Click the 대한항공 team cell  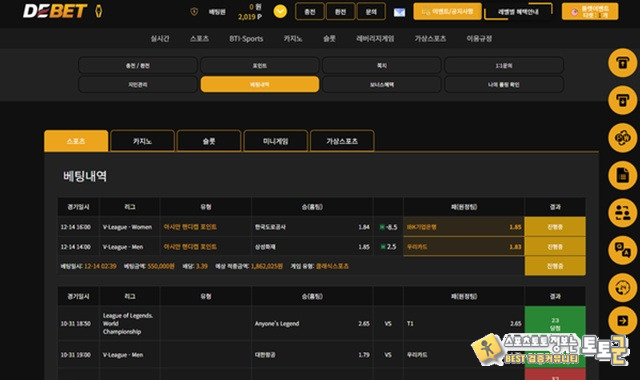click(312, 355)
